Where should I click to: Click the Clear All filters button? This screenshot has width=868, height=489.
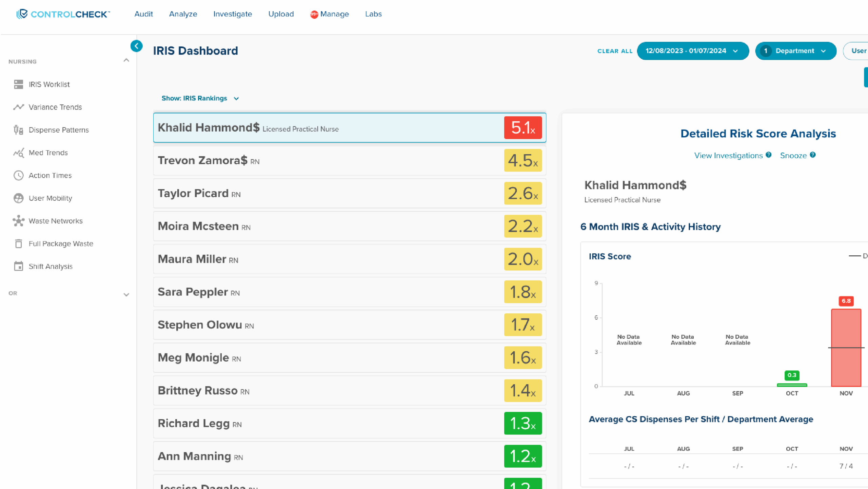tap(615, 51)
